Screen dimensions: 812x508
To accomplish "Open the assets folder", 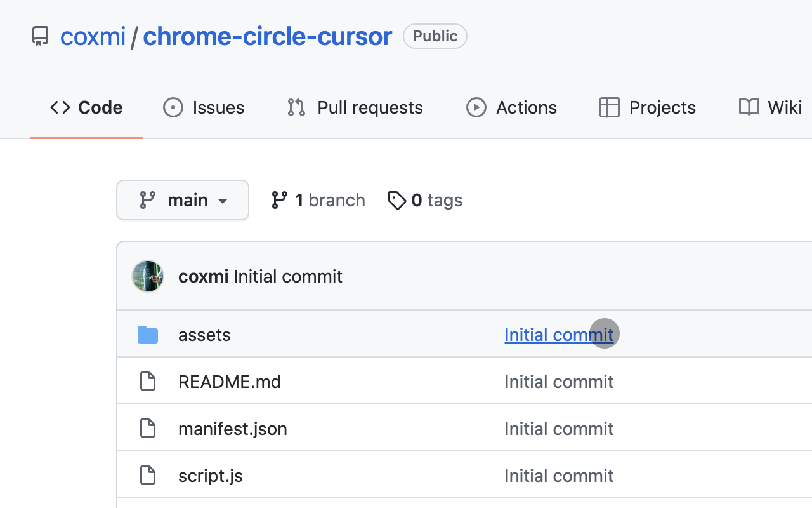I will (204, 335).
